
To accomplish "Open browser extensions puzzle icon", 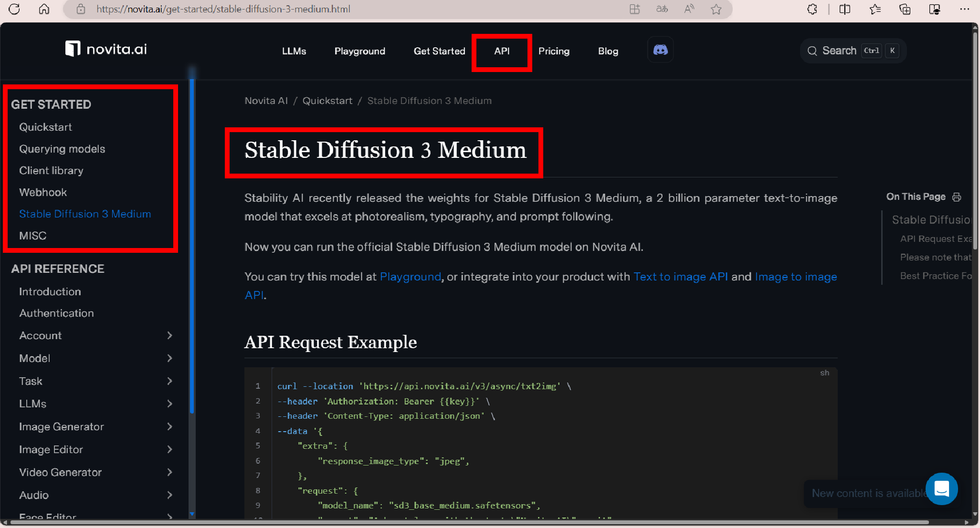I will click(x=812, y=9).
